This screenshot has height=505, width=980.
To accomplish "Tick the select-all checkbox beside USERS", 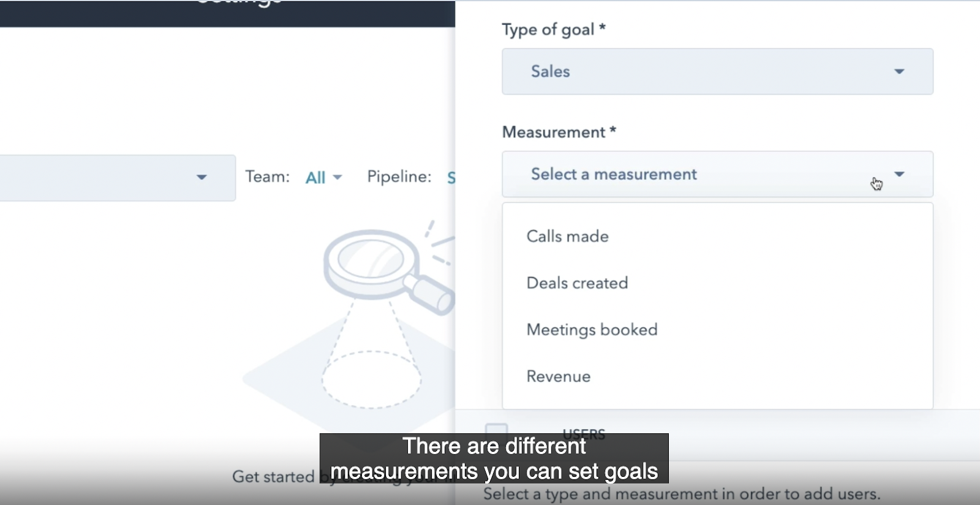I will click(496, 430).
